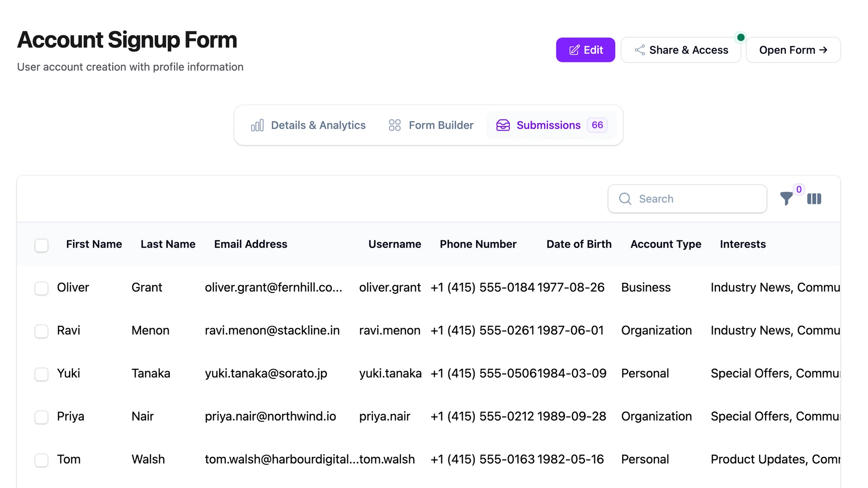Image resolution: width=868 pixels, height=488 pixels.
Task: Click the email priya.nair@northwind.io
Action: pos(270,416)
